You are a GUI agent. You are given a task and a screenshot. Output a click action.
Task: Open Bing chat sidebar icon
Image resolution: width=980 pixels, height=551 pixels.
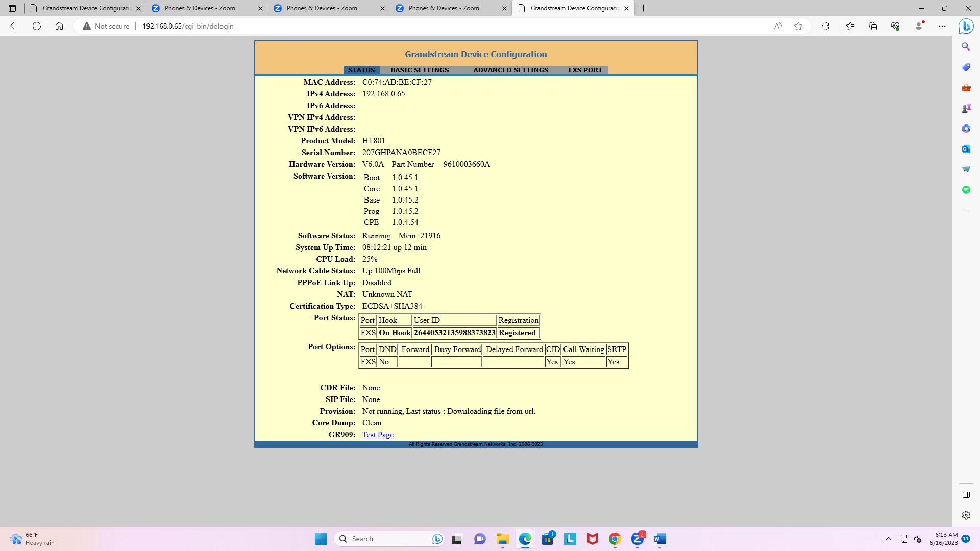pyautogui.click(x=966, y=26)
